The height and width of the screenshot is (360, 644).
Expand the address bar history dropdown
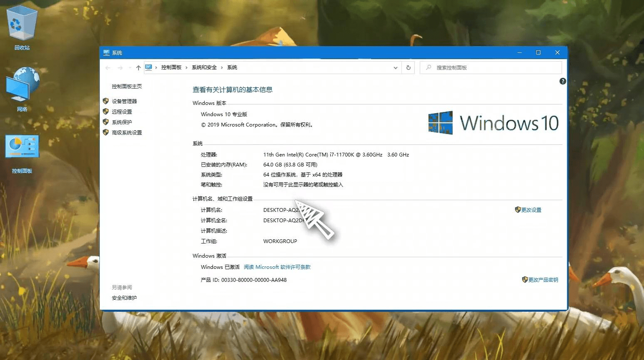(396, 67)
